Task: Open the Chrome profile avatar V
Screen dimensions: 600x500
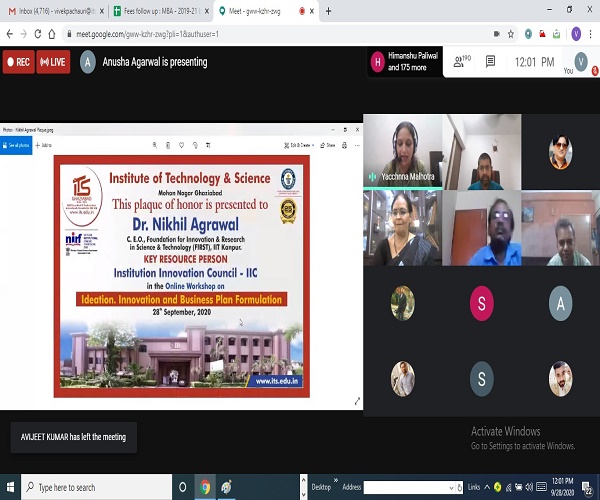Action: [x=576, y=34]
